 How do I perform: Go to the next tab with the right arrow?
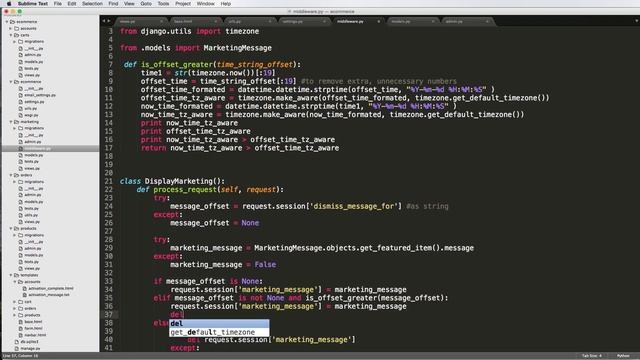[109, 21]
